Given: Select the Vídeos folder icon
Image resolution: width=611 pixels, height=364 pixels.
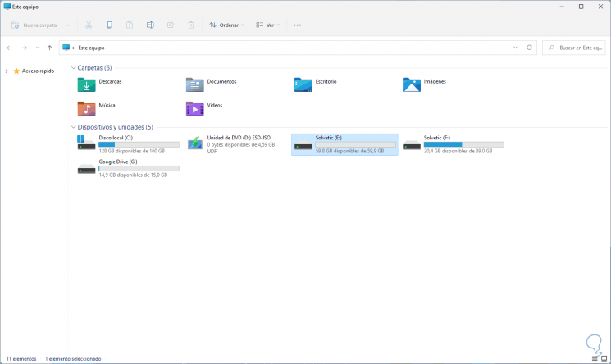Looking at the screenshot, I should (x=195, y=108).
